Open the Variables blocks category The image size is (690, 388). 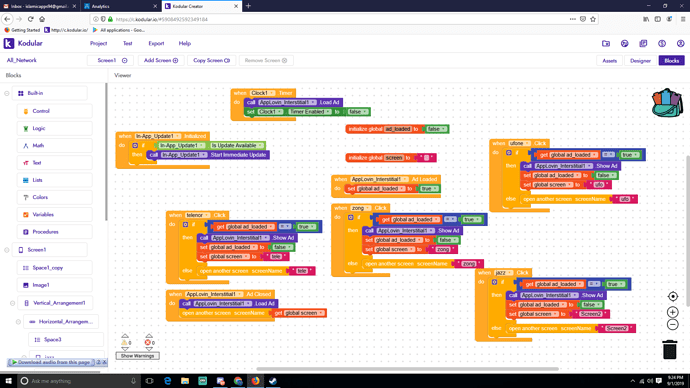55,215
